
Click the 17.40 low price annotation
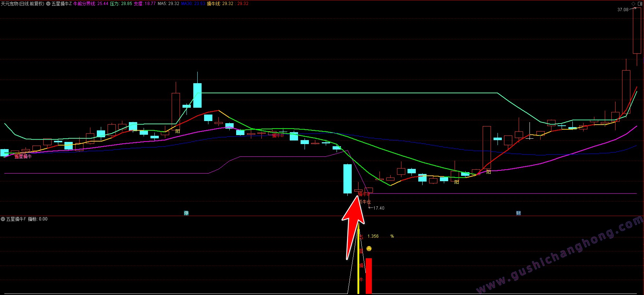point(379,208)
